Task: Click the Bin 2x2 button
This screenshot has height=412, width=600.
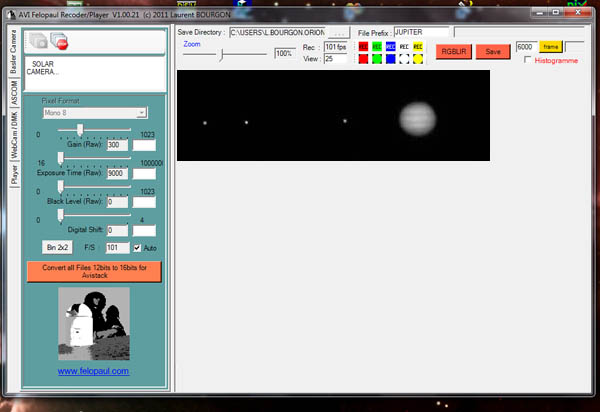Action: (x=57, y=248)
